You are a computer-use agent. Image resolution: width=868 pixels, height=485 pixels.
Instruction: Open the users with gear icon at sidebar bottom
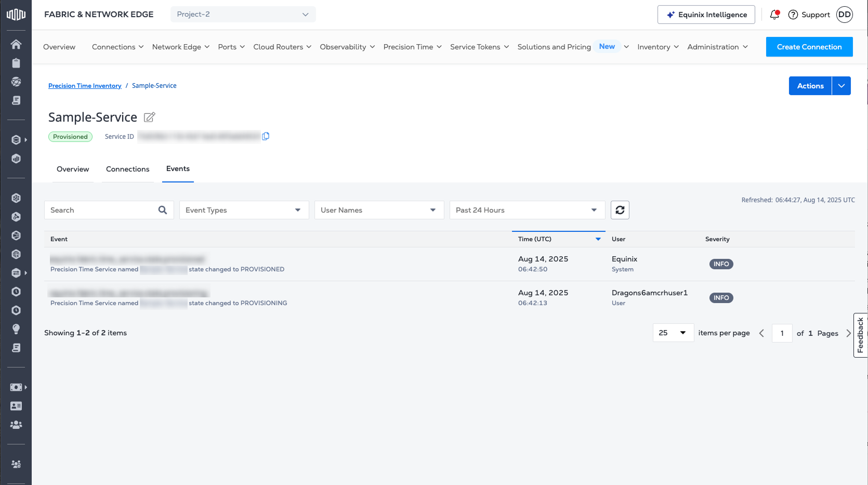[x=16, y=464]
